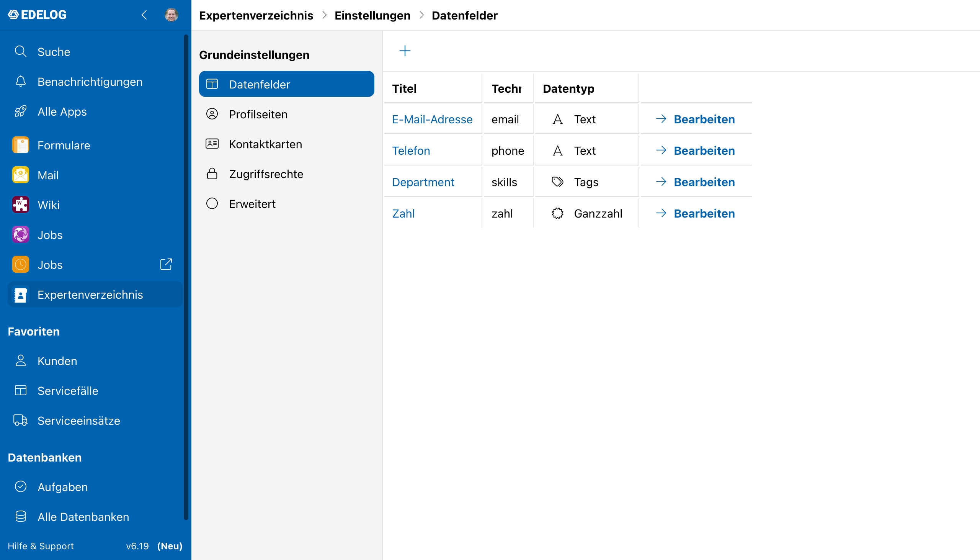The image size is (980, 560).
Task: Click the sidebar vertical scrollbar
Action: click(186, 277)
